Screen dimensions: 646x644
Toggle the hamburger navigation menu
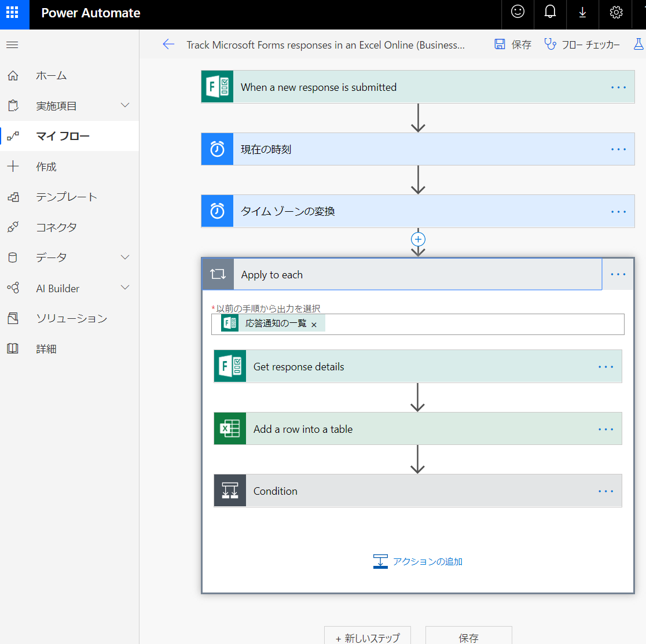coord(12,45)
